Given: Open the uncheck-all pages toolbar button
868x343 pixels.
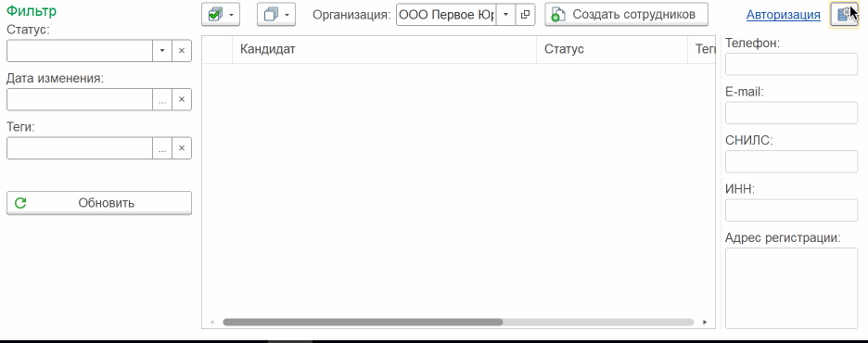Looking at the screenshot, I should (275, 15).
